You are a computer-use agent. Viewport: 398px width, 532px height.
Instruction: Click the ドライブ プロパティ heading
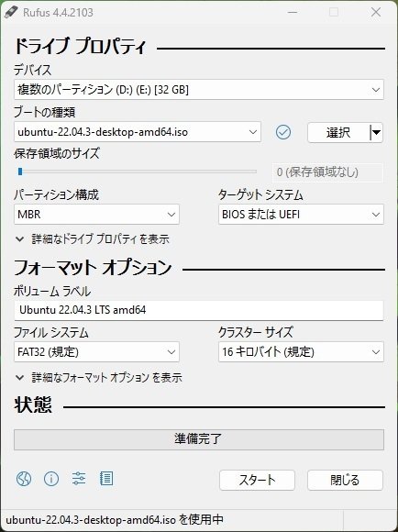[x=80, y=47]
